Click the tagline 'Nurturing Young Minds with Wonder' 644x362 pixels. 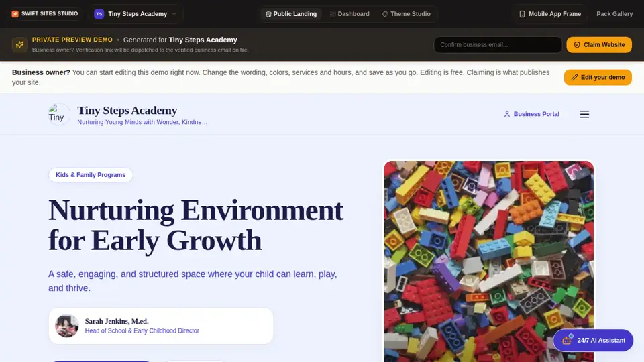142,122
